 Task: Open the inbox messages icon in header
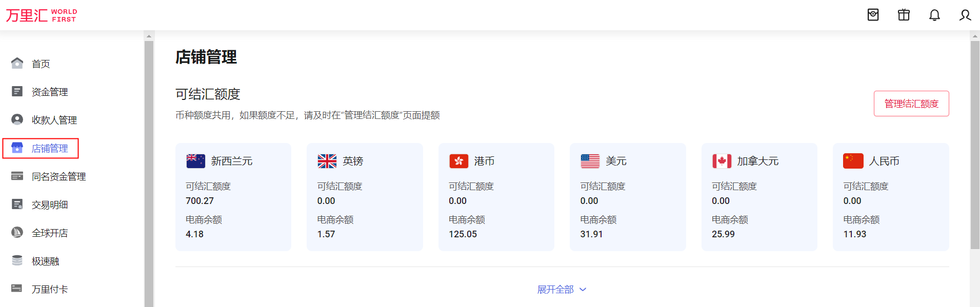click(x=873, y=15)
